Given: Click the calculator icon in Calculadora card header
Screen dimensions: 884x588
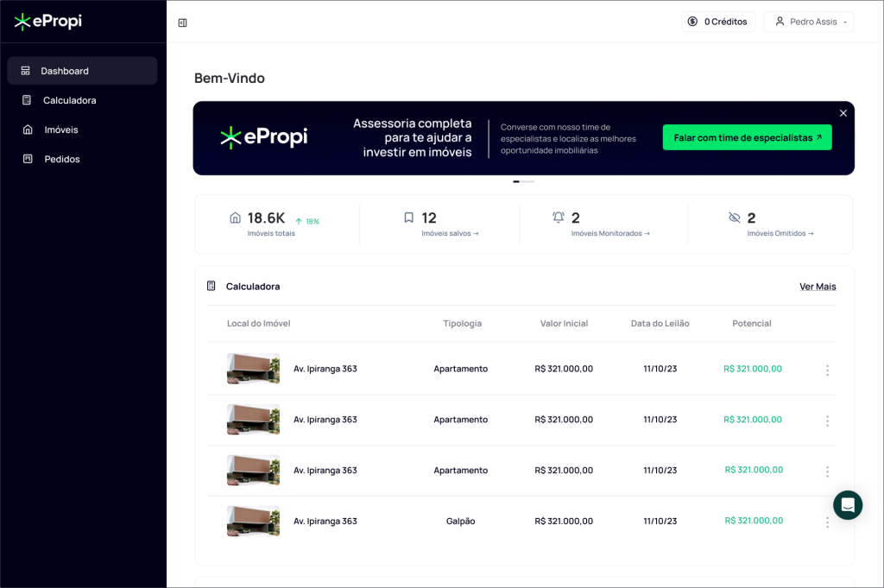Looking at the screenshot, I should pyautogui.click(x=212, y=286).
